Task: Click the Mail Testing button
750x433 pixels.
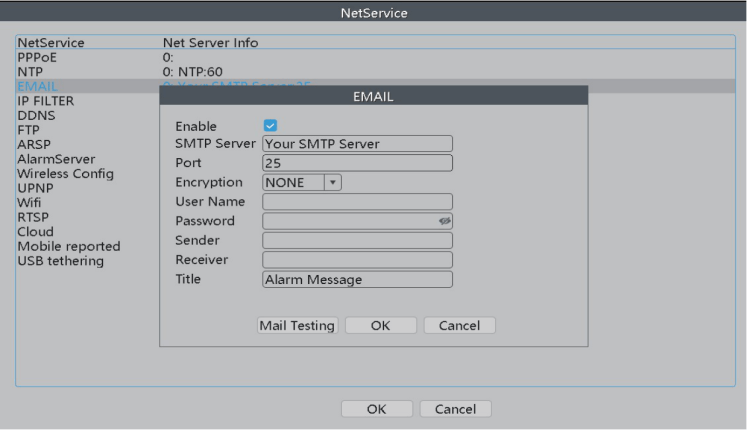Action: pyautogui.click(x=296, y=325)
